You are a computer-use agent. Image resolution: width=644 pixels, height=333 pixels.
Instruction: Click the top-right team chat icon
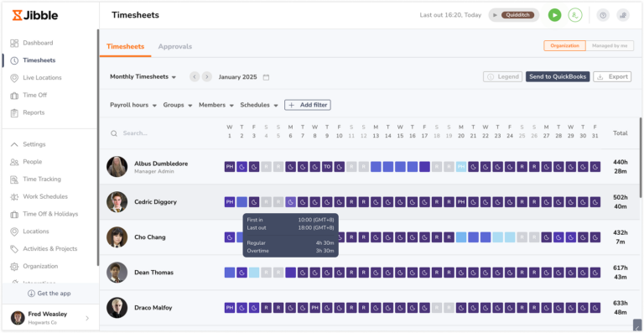[623, 15]
